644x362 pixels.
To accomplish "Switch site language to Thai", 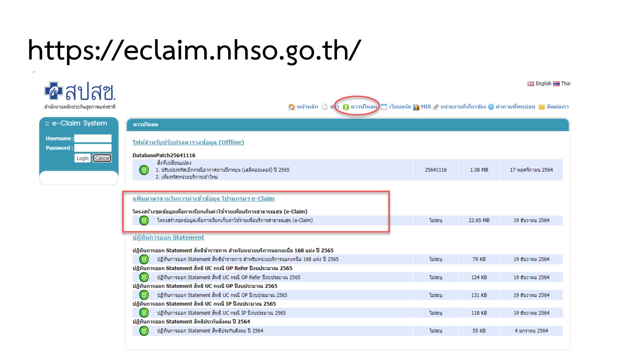I will 565,83.
